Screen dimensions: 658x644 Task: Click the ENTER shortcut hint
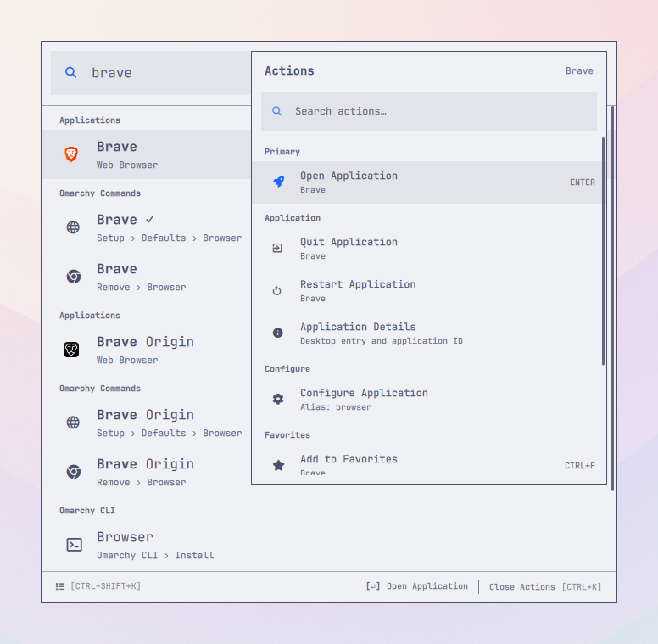point(583,182)
